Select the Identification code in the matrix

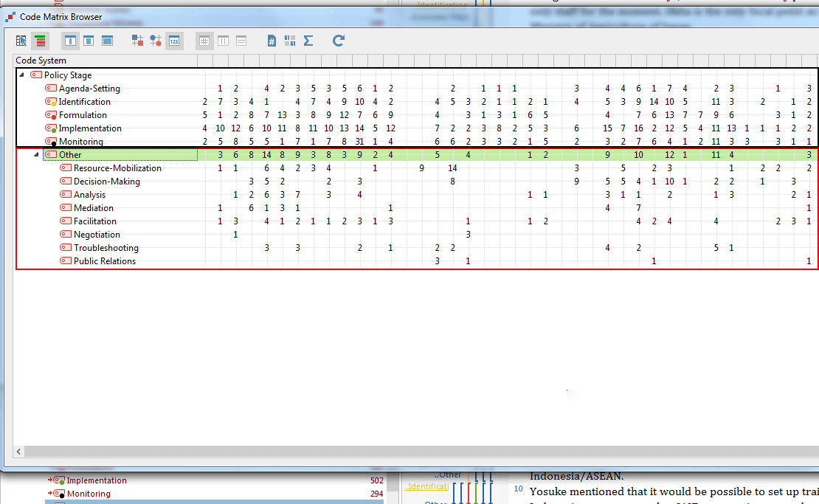pos(85,102)
